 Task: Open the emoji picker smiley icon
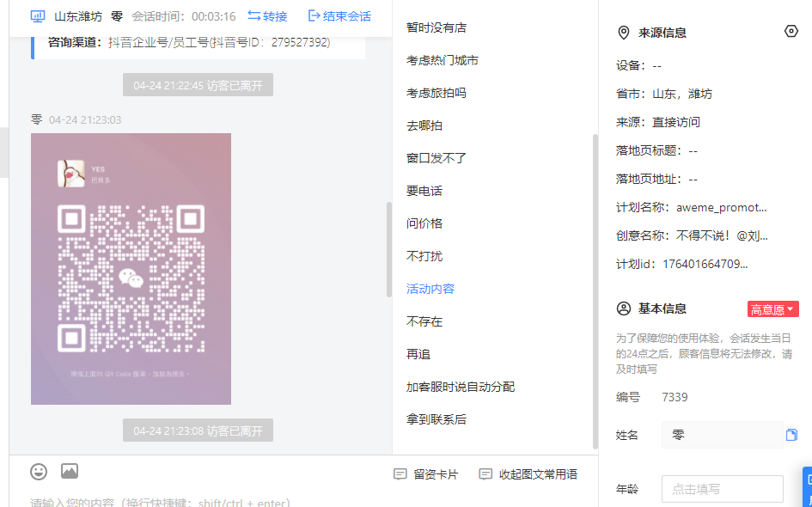coord(39,472)
